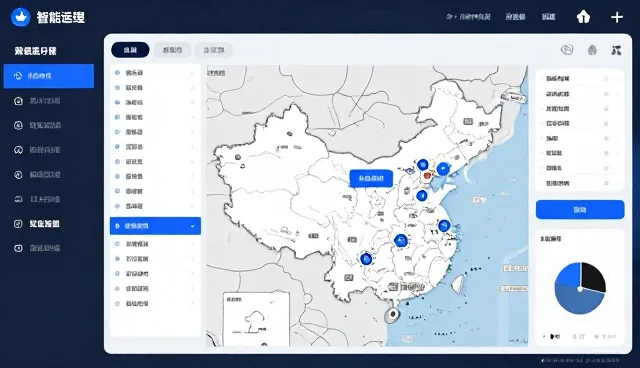Click the red marker on the map
Screen dimensions: 640x368
(427, 176)
